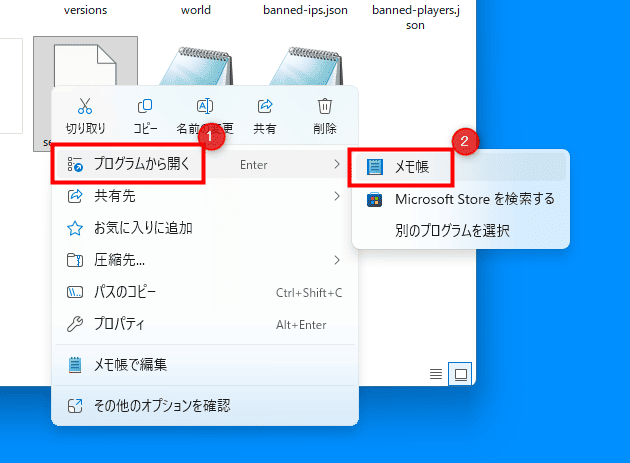The width and height of the screenshot is (630, 463).
Task: Add to favorites with お気に入りに追加
Action: point(142,228)
